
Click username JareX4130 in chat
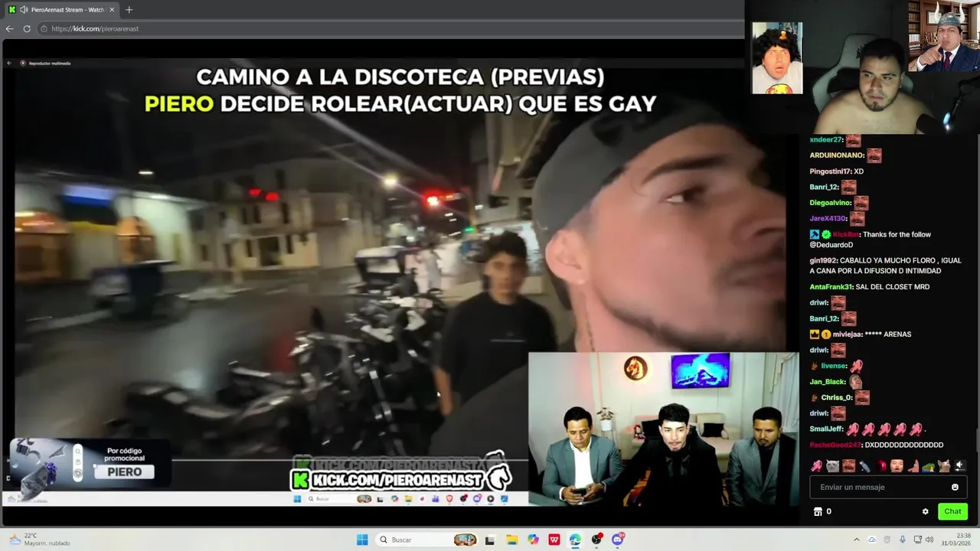(x=828, y=219)
